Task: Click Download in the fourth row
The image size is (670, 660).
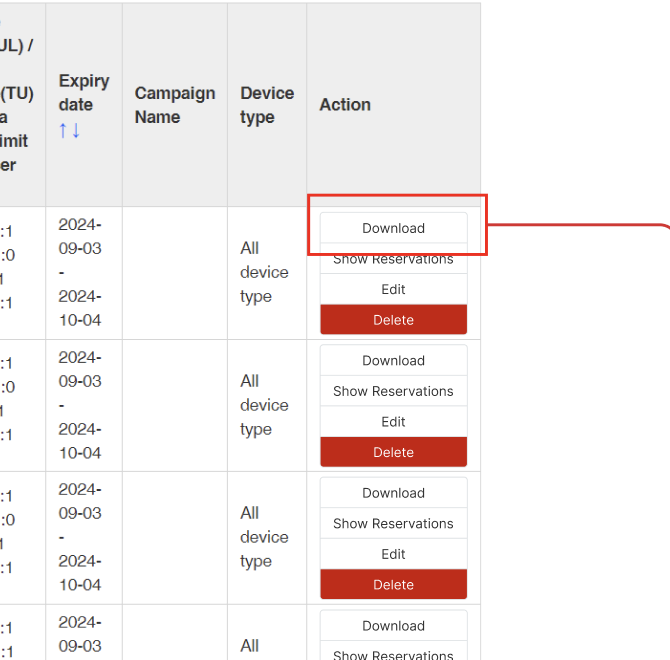Action: pos(393,626)
